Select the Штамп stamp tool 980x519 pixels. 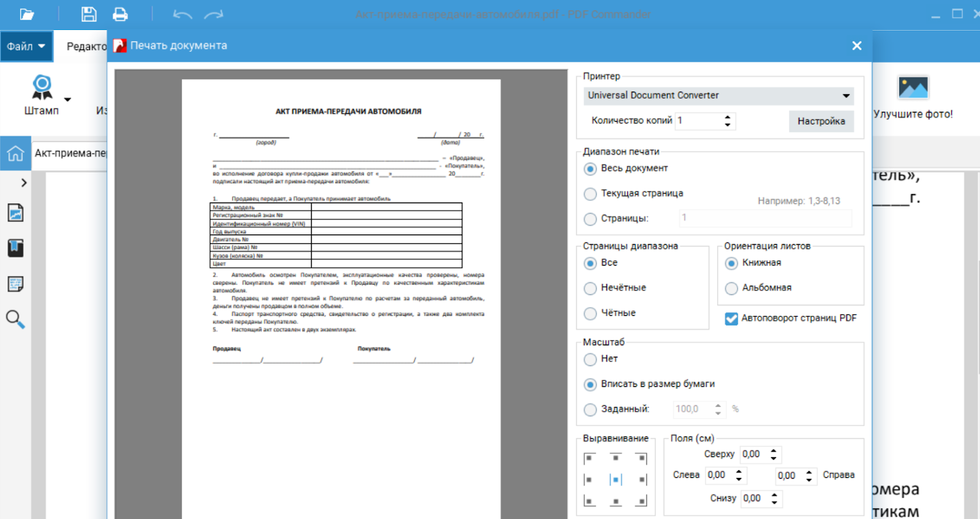tap(42, 95)
